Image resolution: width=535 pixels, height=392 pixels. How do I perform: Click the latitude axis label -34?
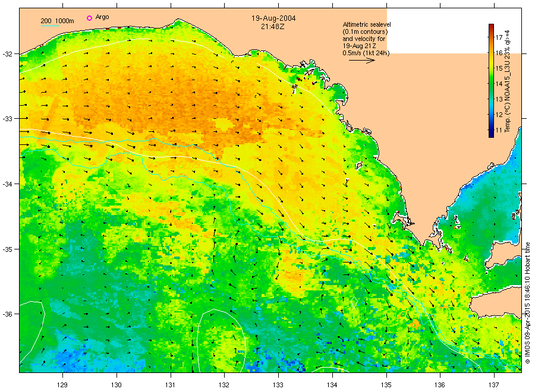click(7, 184)
